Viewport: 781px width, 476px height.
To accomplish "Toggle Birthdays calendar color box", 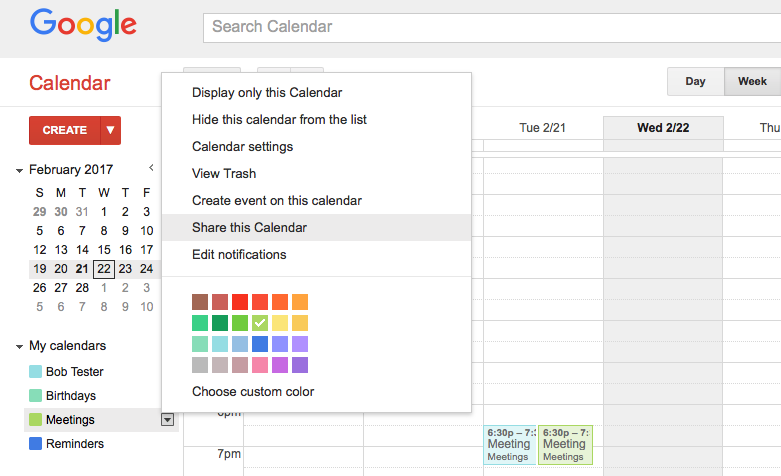I will pyautogui.click(x=35, y=395).
